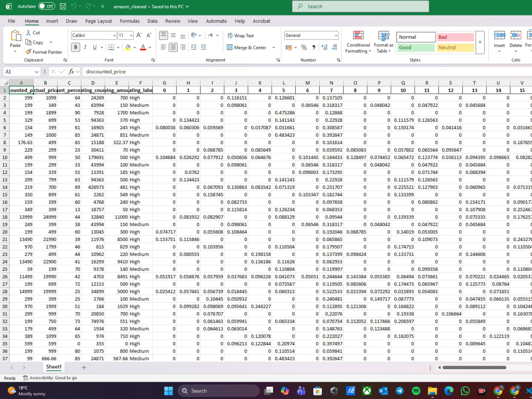Open the number format dropdown (General)
532x399 pixels.
(x=336, y=35)
